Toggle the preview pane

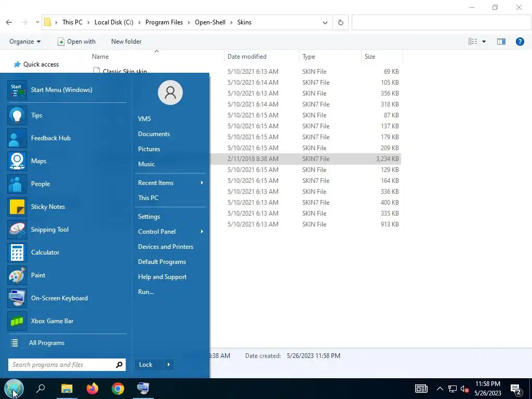coord(501,42)
